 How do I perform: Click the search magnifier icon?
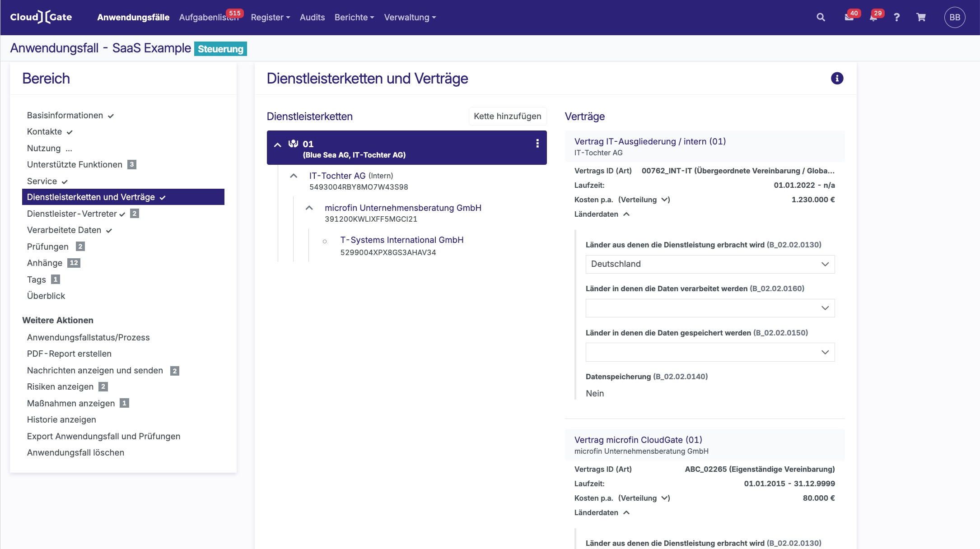click(821, 17)
